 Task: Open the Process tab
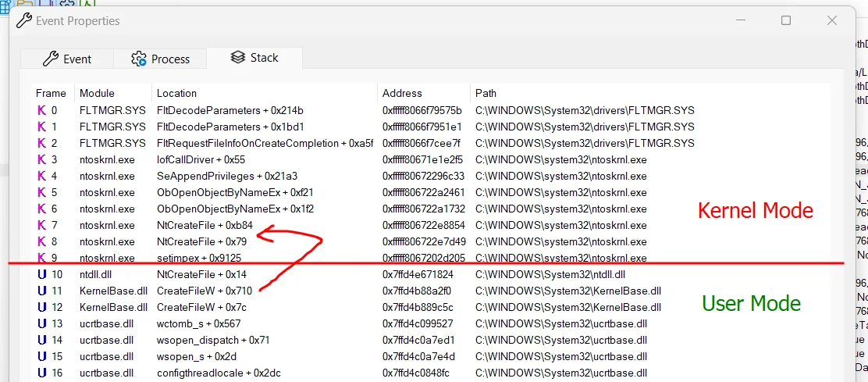[x=161, y=59]
